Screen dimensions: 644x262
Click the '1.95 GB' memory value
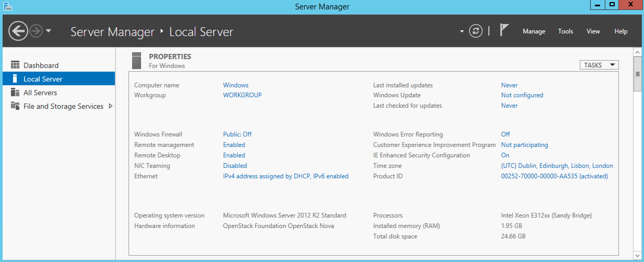tap(511, 226)
